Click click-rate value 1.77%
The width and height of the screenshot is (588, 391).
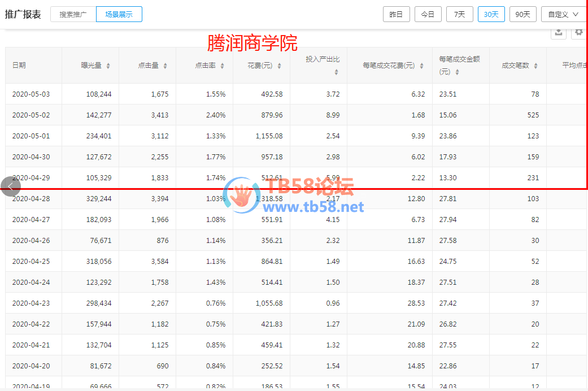pos(216,157)
